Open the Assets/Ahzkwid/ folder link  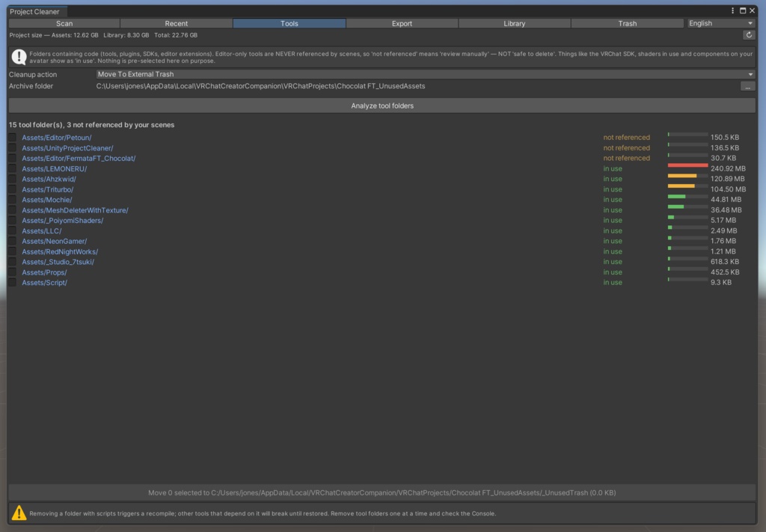[x=49, y=180]
